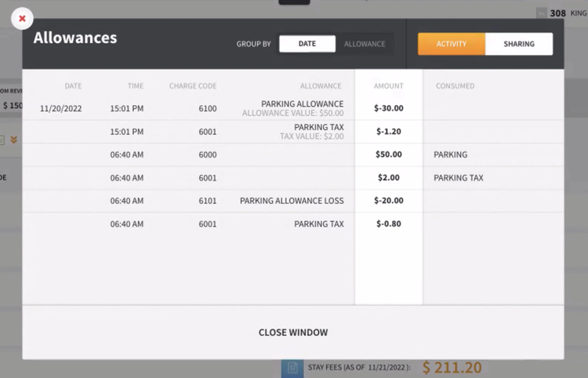Screen dimensions: 588x378
Task: Click the orange double-chevron icon behind dialog
Action: (14, 140)
